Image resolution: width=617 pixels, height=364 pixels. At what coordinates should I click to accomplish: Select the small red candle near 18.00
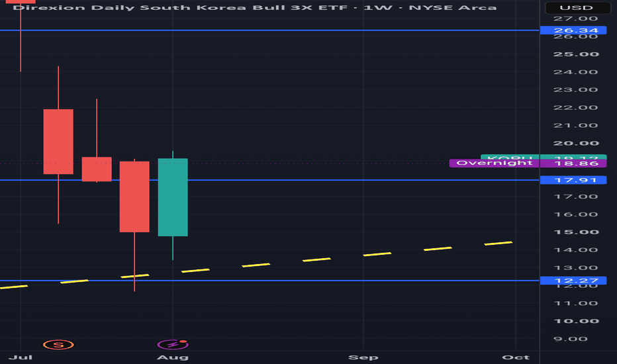pyautogui.click(x=97, y=169)
